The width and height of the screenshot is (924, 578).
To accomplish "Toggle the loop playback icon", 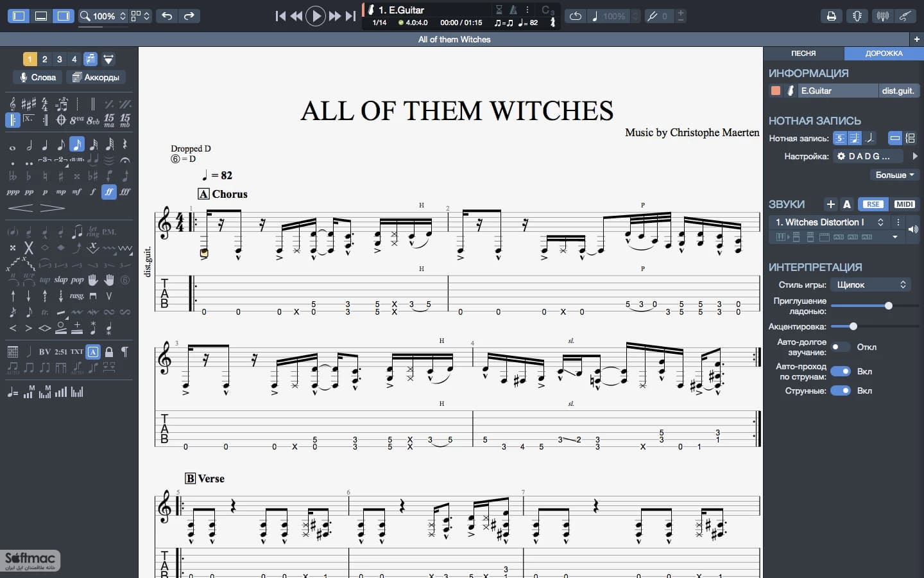I will (576, 16).
